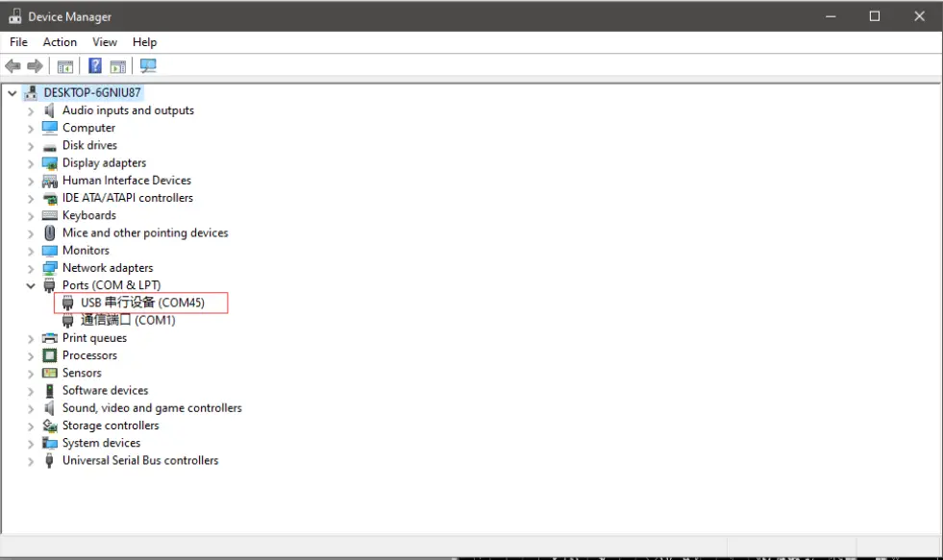Click the Audio inputs and outputs speaker icon
Screen dimensions: 943x560
[x=49, y=110]
